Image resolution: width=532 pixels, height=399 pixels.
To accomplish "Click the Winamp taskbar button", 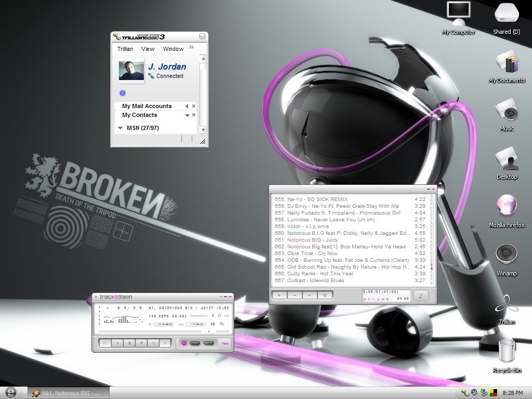I will [69, 393].
